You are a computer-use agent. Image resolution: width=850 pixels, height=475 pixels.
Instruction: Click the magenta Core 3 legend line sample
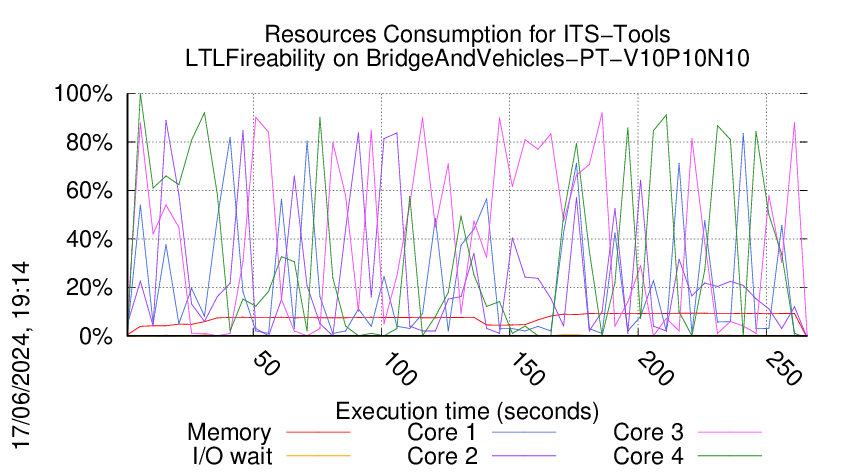pos(730,432)
